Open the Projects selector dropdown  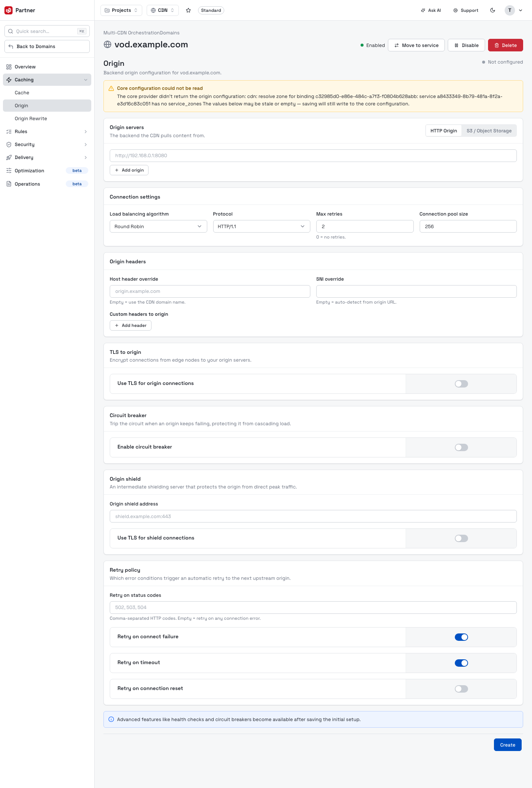point(121,10)
